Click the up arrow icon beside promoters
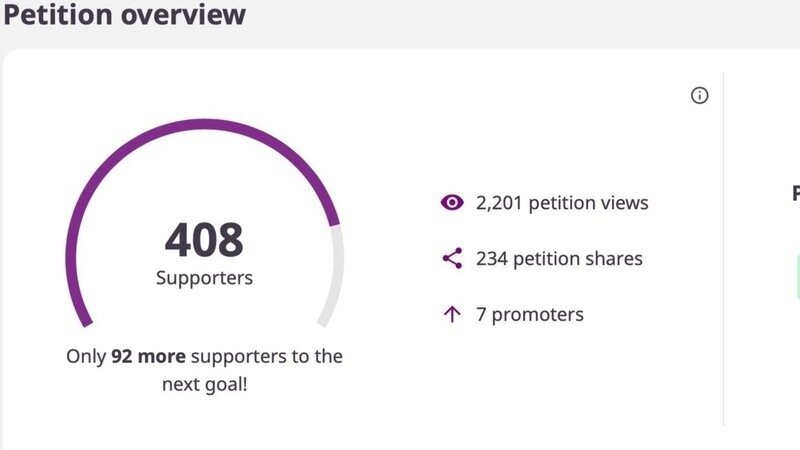The height and width of the screenshot is (450, 800). pos(452,315)
